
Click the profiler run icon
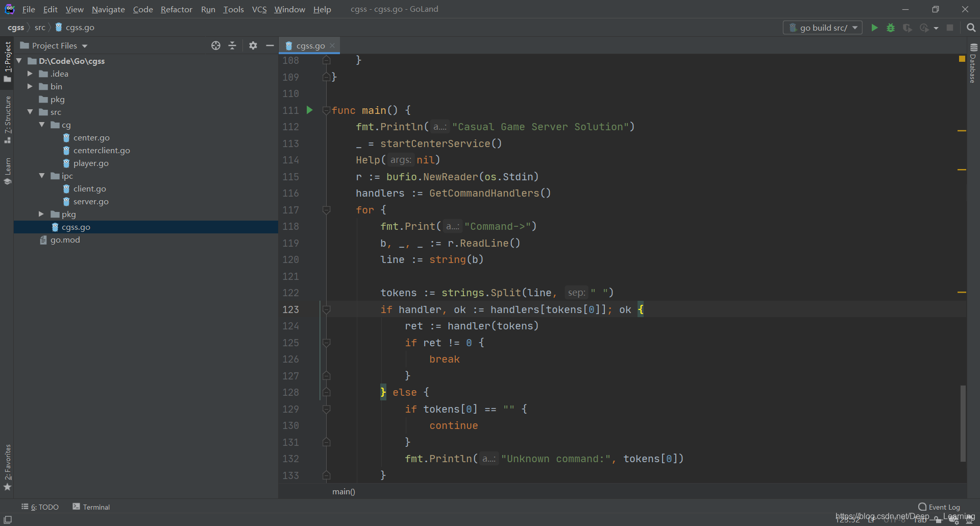click(924, 28)
